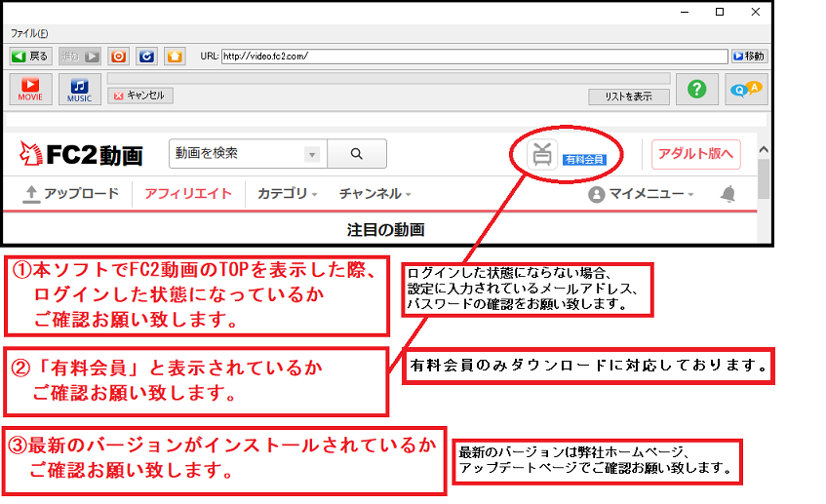Open help with green question mark icon
Image resolution: width=826 pixels, height=504 pixels.
697,89
